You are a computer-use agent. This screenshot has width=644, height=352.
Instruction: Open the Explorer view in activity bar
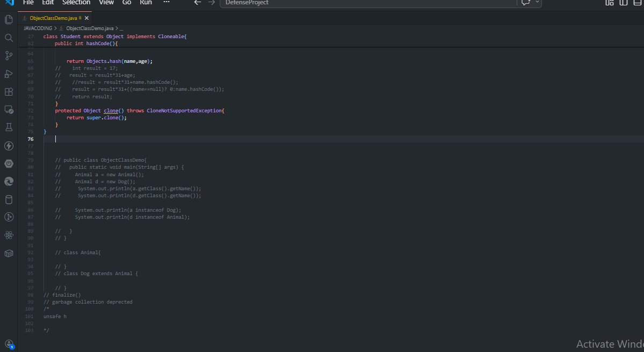pos(9,20)
